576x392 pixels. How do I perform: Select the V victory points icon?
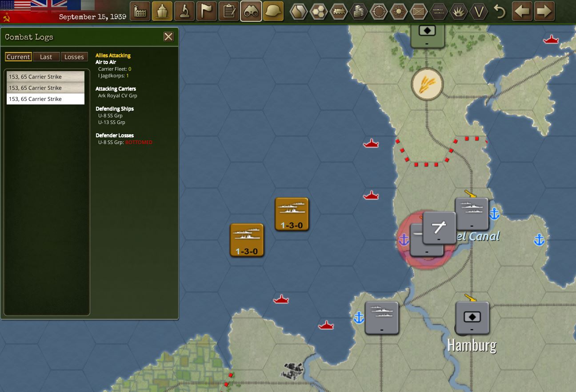[479, 12]
